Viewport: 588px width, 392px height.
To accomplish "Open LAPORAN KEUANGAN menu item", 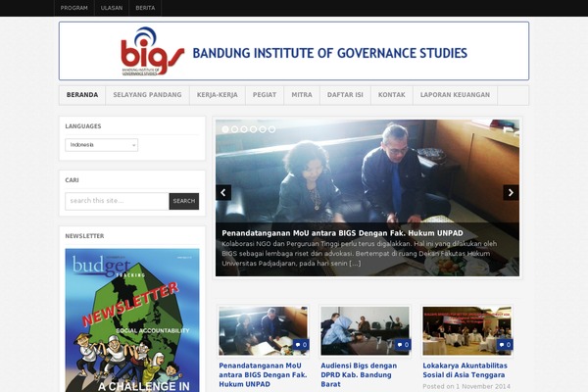I will click(456, 95).
